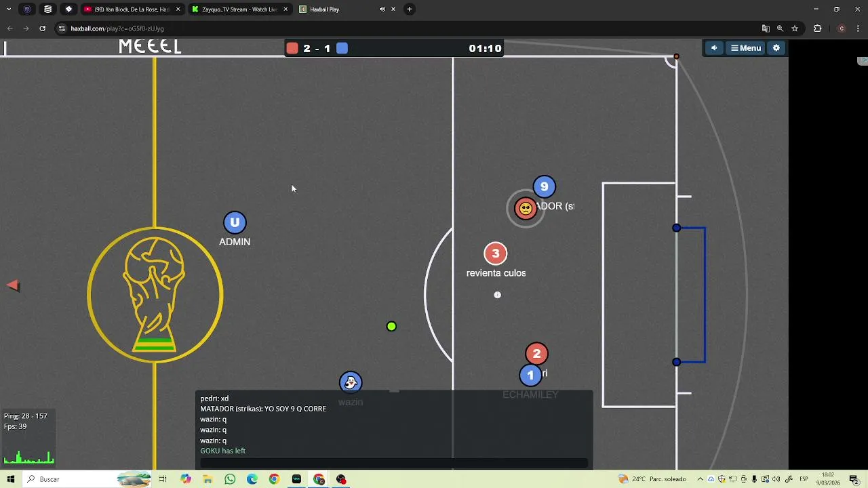
Task: Open the Chrome profile avatar
Action: click(x=842, y=28)
